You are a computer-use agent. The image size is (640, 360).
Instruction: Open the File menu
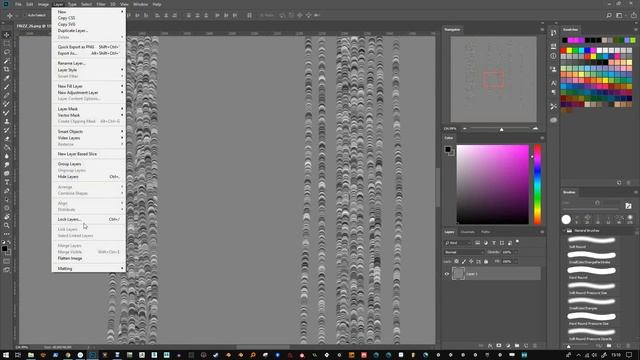pyautogui.click(x=18, y=4)
